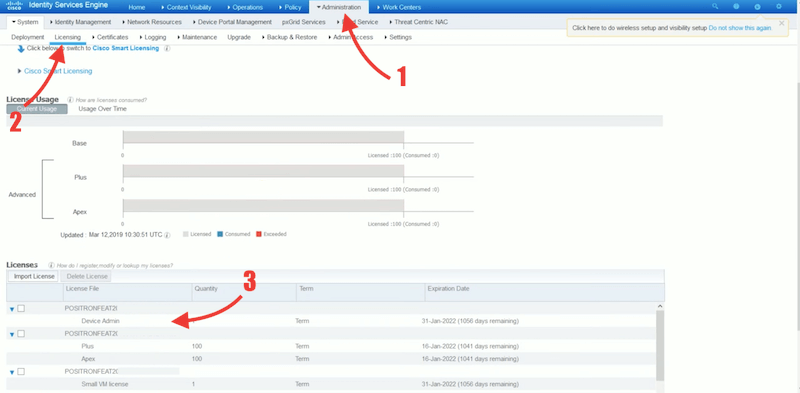800x393 pixels.
Task: Open the Backup & Restore tab
Action: [289, 37]
